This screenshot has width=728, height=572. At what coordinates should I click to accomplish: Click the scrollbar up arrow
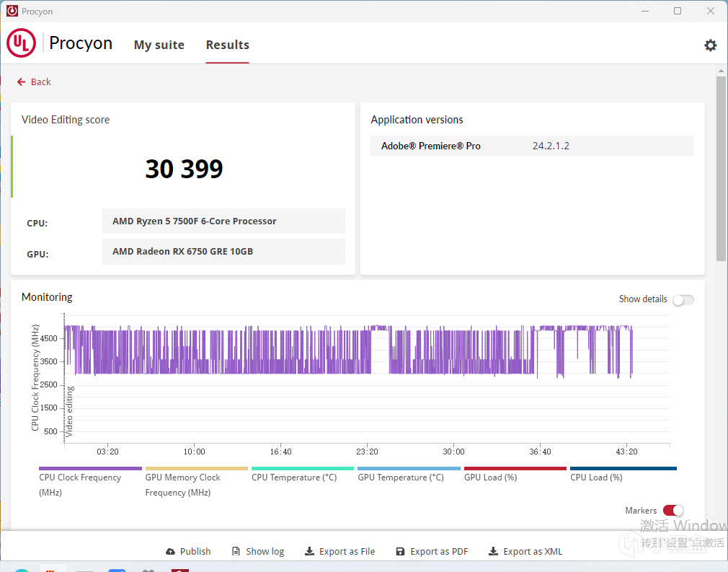pyautogui.click(x=721, y=71)
